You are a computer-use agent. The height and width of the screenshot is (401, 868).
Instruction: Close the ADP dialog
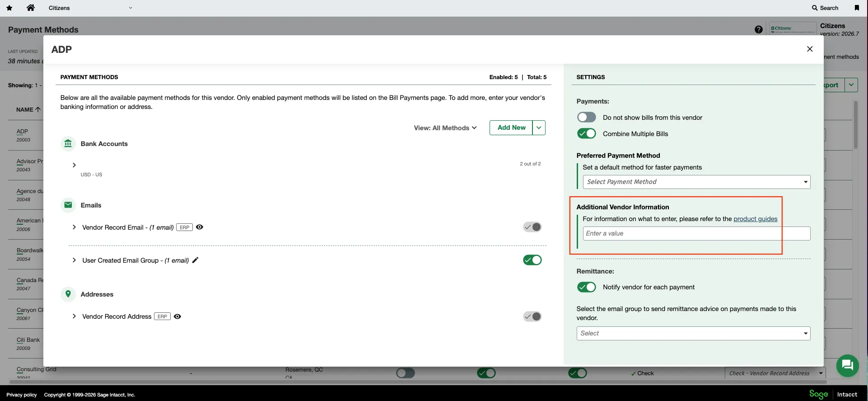pyautogui.click(x=810, y=49)
